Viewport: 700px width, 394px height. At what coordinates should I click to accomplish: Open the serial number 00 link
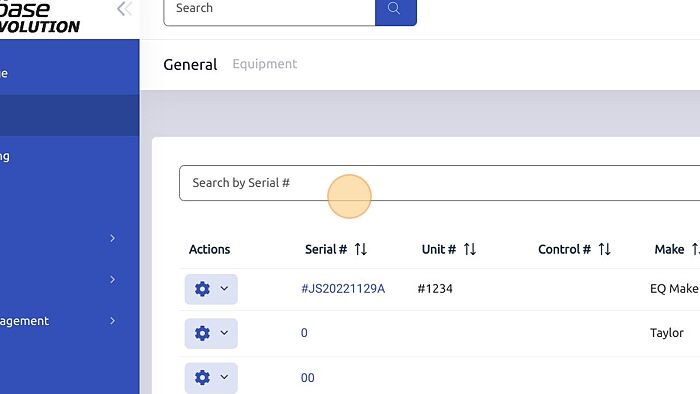click(308, 378)
